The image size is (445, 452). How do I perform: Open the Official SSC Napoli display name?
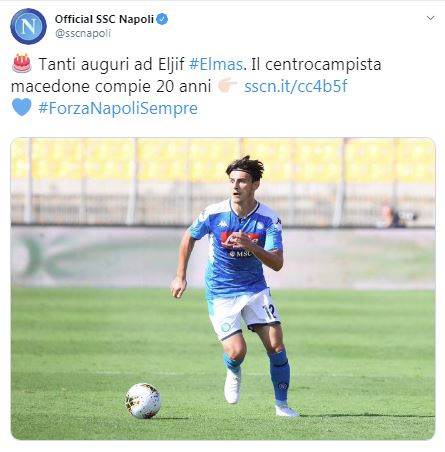[104, 19]
